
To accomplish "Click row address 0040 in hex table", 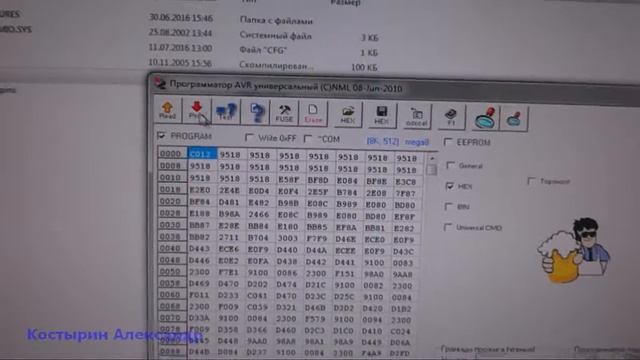I will [x=171, y=248].
